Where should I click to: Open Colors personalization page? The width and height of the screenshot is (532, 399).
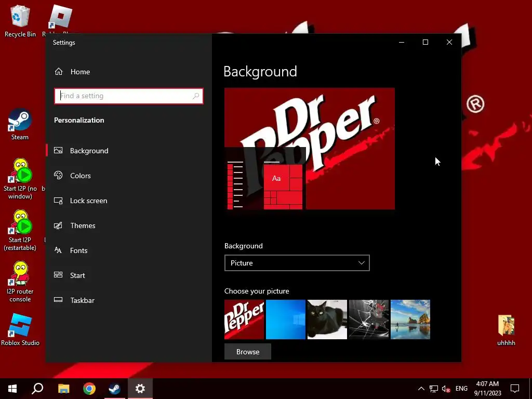129,176
